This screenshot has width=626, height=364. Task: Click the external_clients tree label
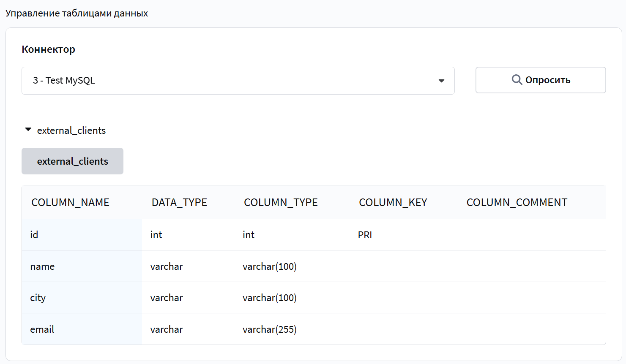click(x=71, y=130)
